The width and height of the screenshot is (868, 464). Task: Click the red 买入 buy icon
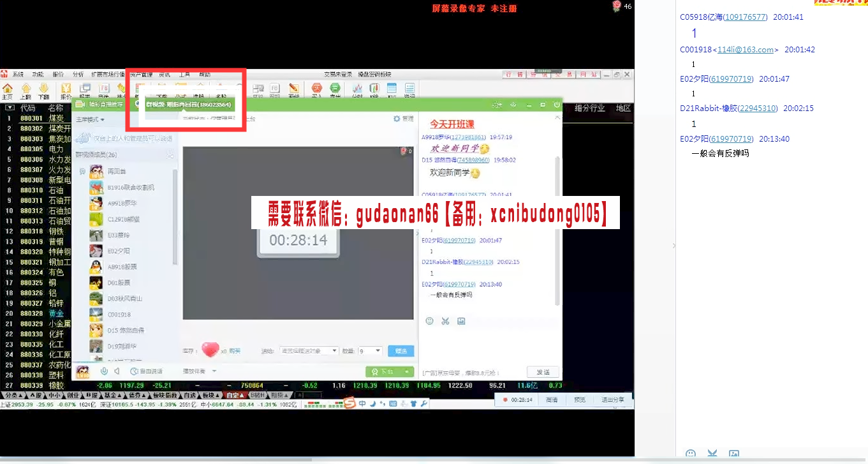[x=316, y=90]
